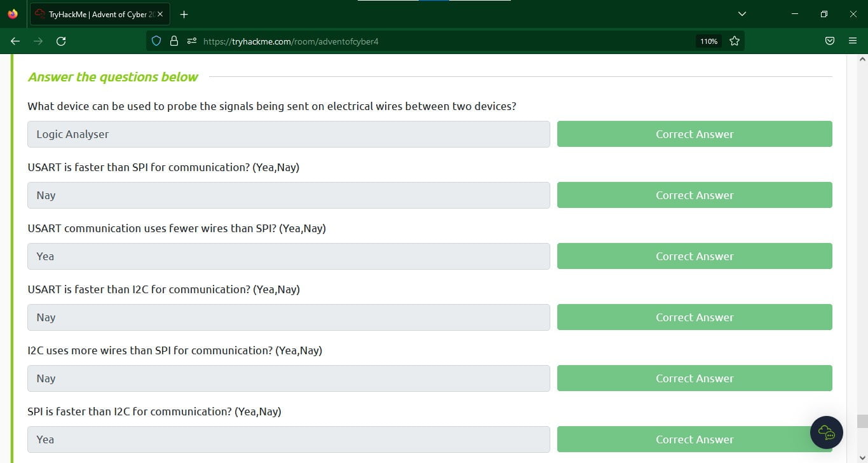Open the tracking protection shield icon
This screenshot has width=868, height=463.
(156, 41)
